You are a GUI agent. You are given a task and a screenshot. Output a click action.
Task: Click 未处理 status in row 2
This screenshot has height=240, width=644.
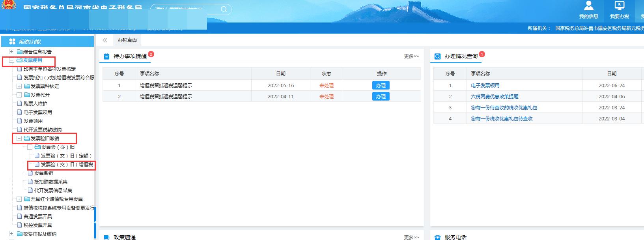pos(327,96)
